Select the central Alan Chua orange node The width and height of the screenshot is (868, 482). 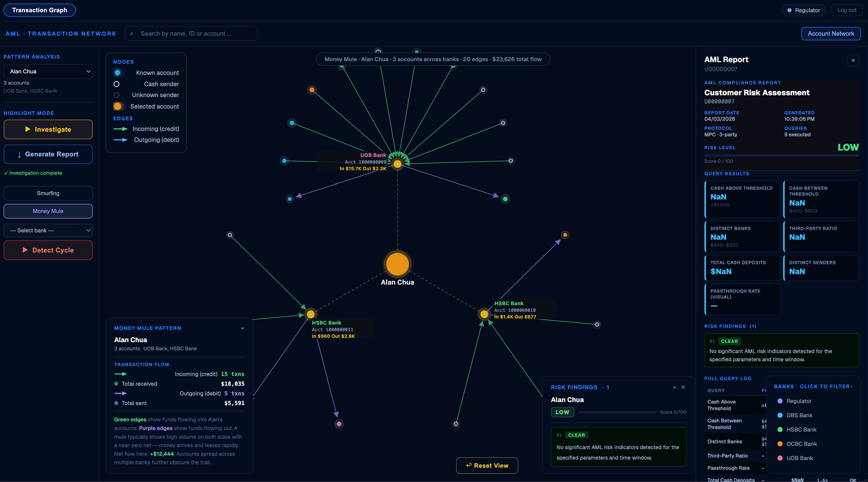(x=397, y=264)
